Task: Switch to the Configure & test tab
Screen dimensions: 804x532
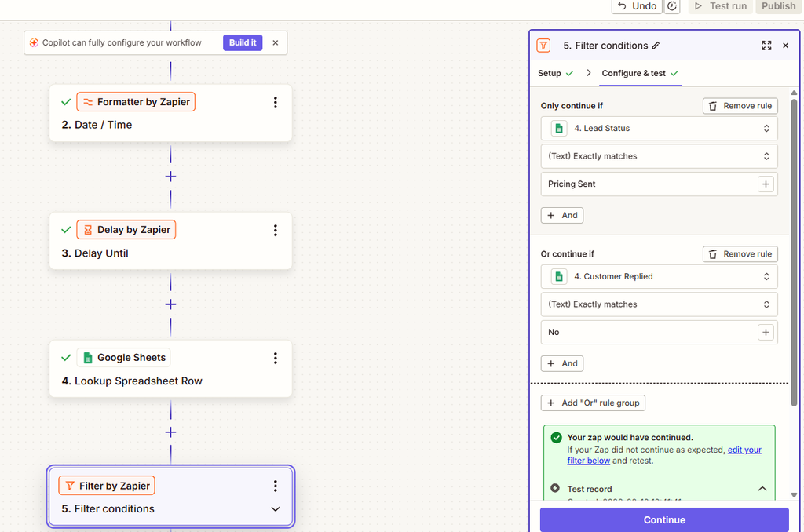Action: pyautogui.click(x=640, y=73)
